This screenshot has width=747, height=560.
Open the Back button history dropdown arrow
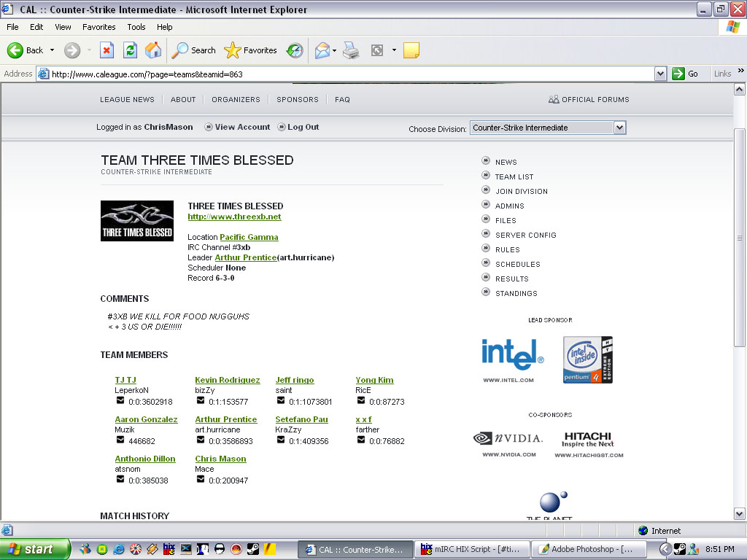(x=52, y=50)
